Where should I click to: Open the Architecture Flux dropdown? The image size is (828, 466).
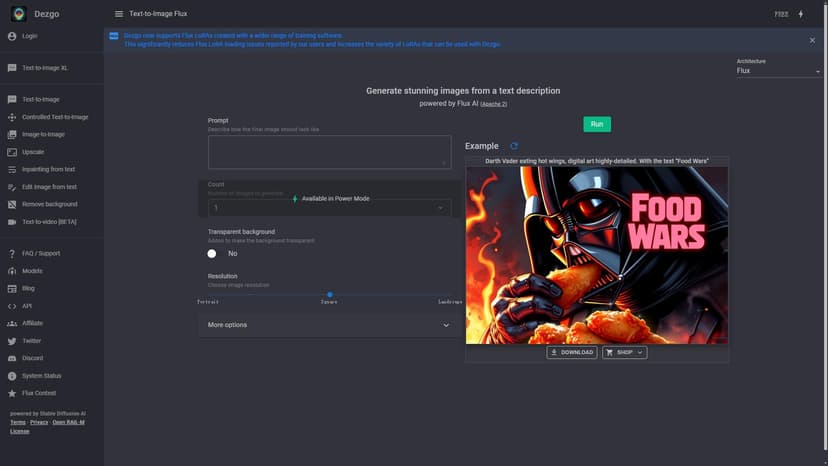pos(778,71)
